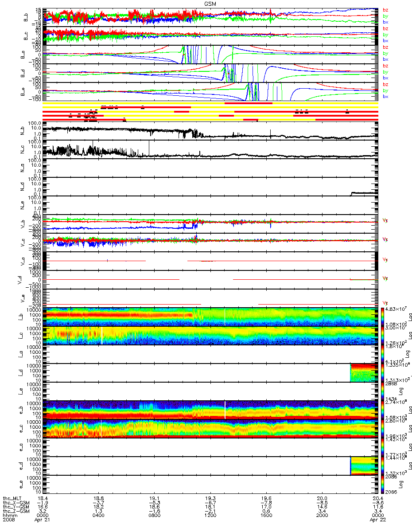This screenshot has width=412, height=532.
Task: Click the by legend label of B_b panel
Action: click(x=385, y=16)
